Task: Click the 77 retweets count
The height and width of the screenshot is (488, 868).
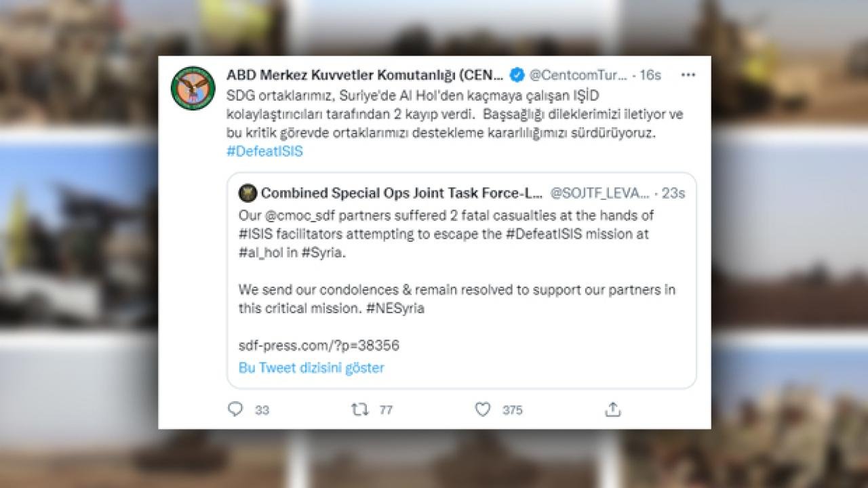Action: click(x=386, y=410)
